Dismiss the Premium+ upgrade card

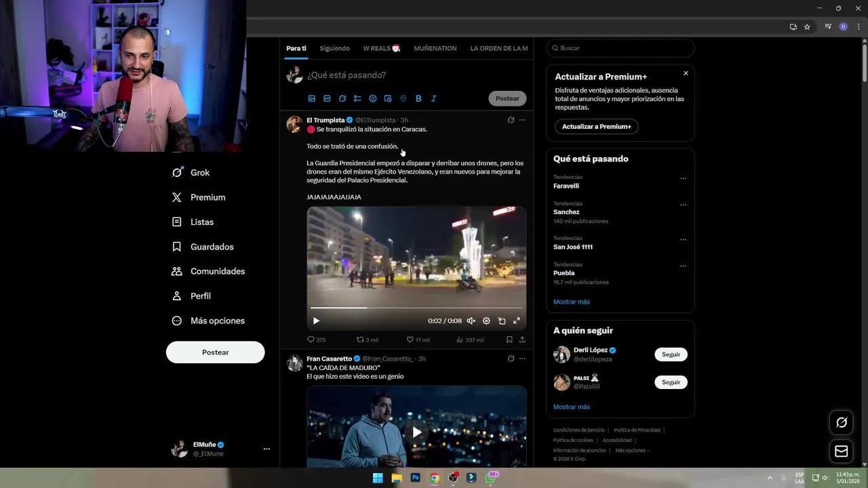[686, 73]
